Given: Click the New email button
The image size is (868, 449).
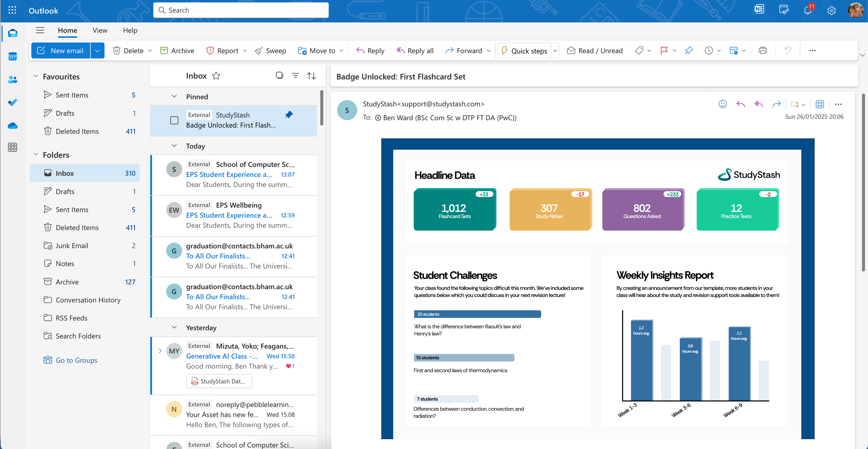Looking at the screenshot, I should 61,51.
